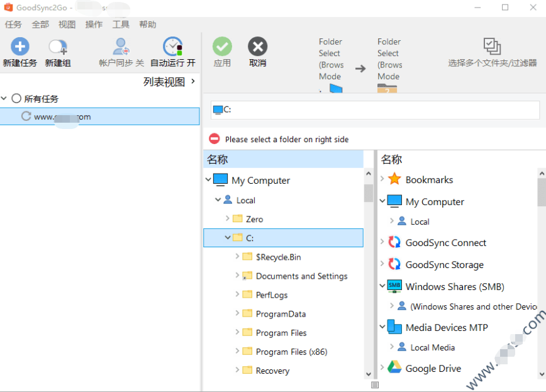Viewport: 546px width, 392px height.
Task: Collapse the C: folder in left tree
Action: coord(228,238)
